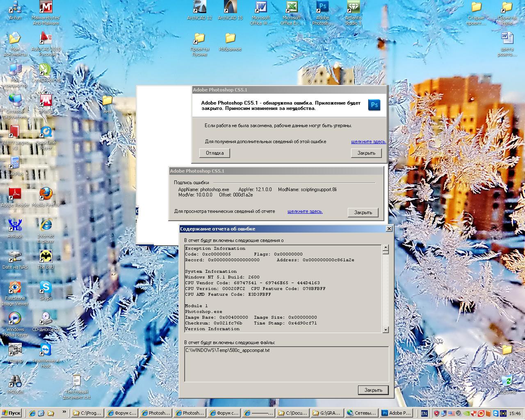
Task: Open FastStone Image Viewer shortcut
Action: (15, 293)
